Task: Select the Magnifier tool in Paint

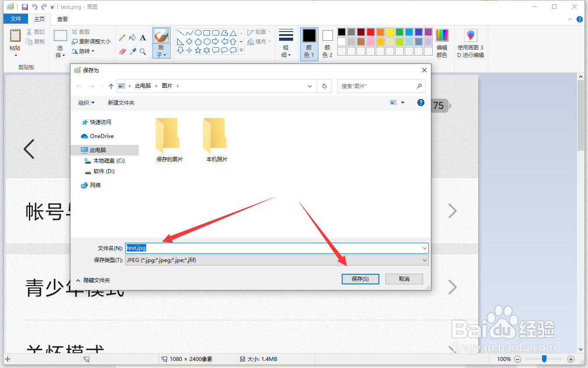Action: click(143, 51)
